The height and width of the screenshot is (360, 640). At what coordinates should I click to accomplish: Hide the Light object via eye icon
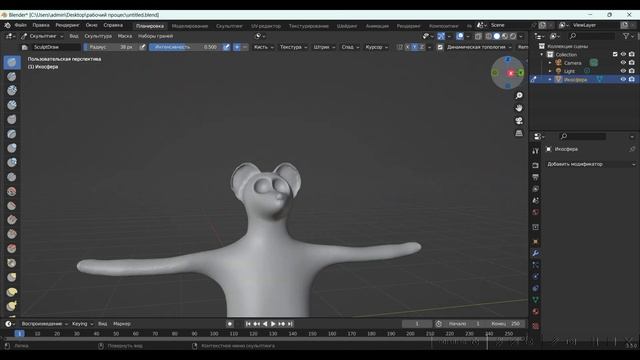[623, 71]
